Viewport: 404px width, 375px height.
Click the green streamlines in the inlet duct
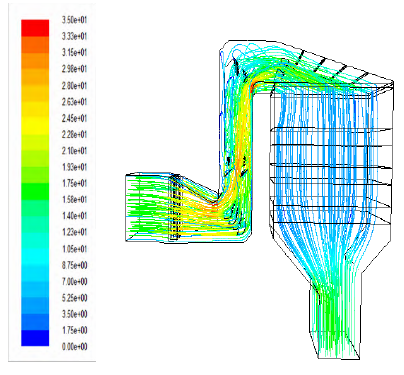point(147,207)
